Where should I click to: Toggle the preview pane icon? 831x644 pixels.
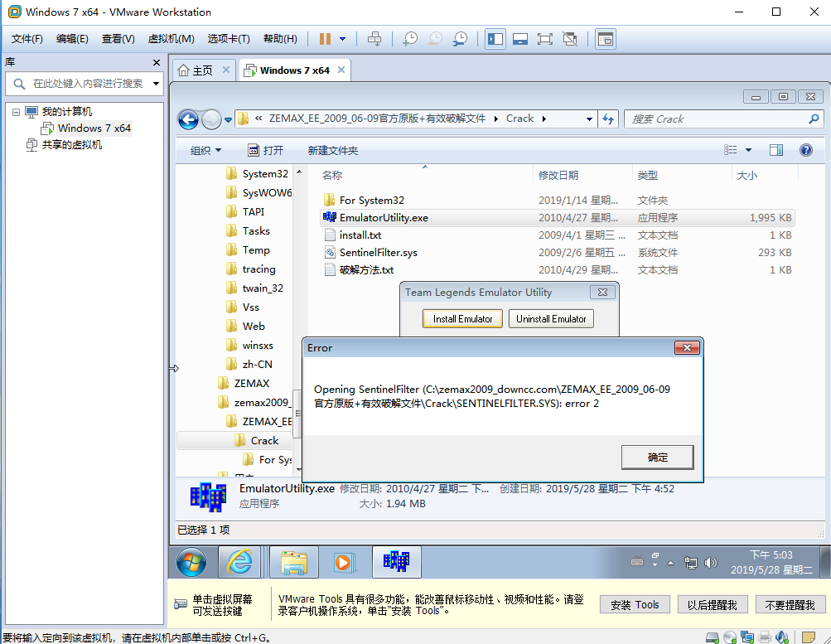(x=775, y=151)
